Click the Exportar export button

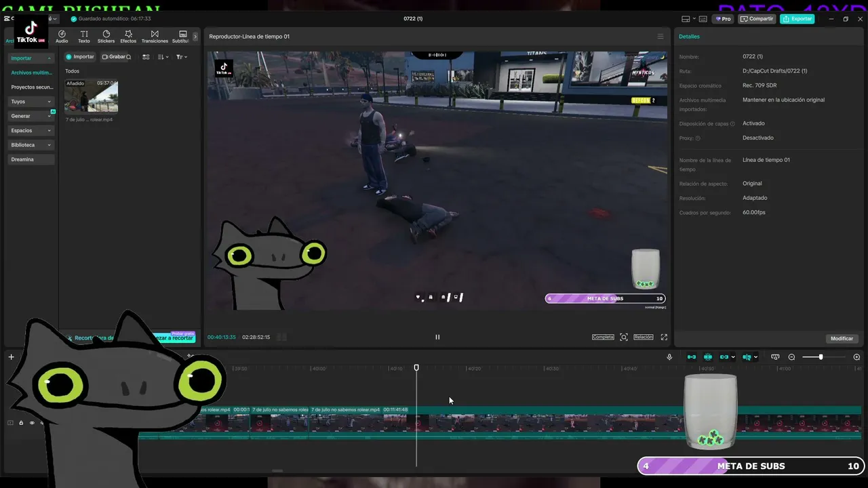point(797,19)
